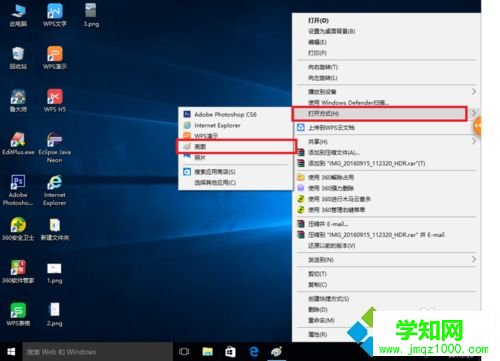500x361 pixels.
Task: Expand the 共享(H) submenu arrow
Action: click(x=474, y=141)
